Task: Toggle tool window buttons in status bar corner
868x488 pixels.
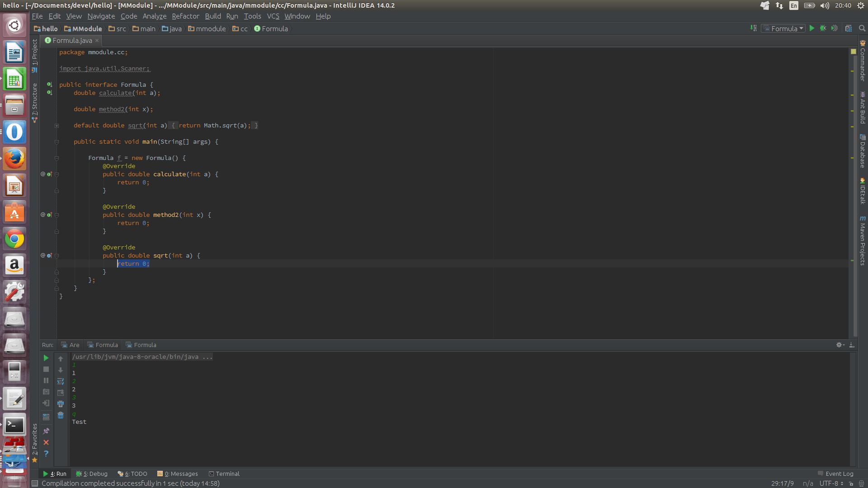Action: pos(35,483)
